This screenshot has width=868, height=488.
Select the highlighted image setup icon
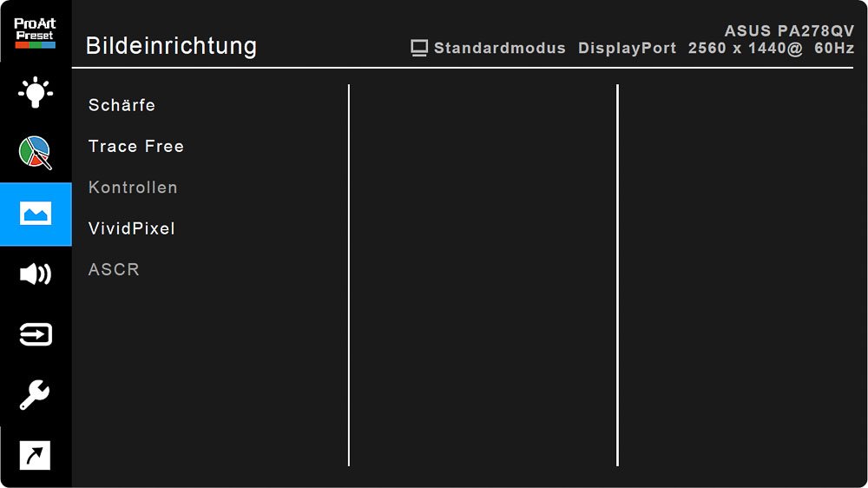coord(36,214)
